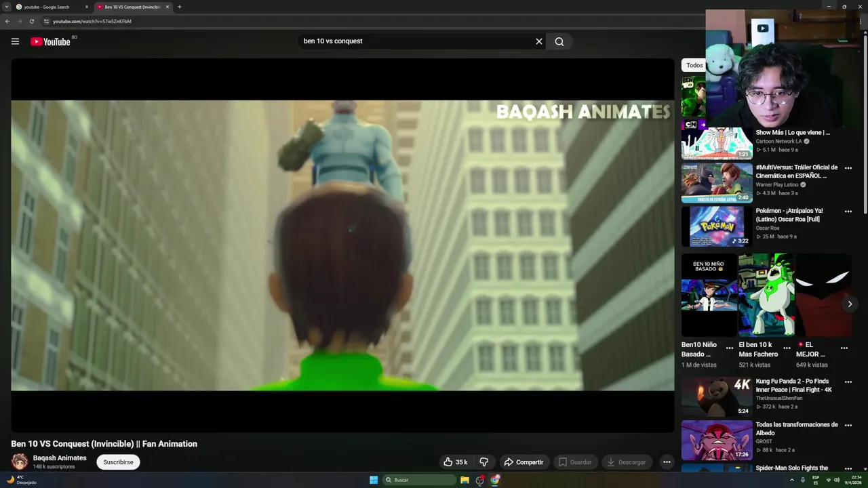868x488 pixels.
Task: Open options menu for Kung Fu Panda 2 video
Action: point(848,382)
